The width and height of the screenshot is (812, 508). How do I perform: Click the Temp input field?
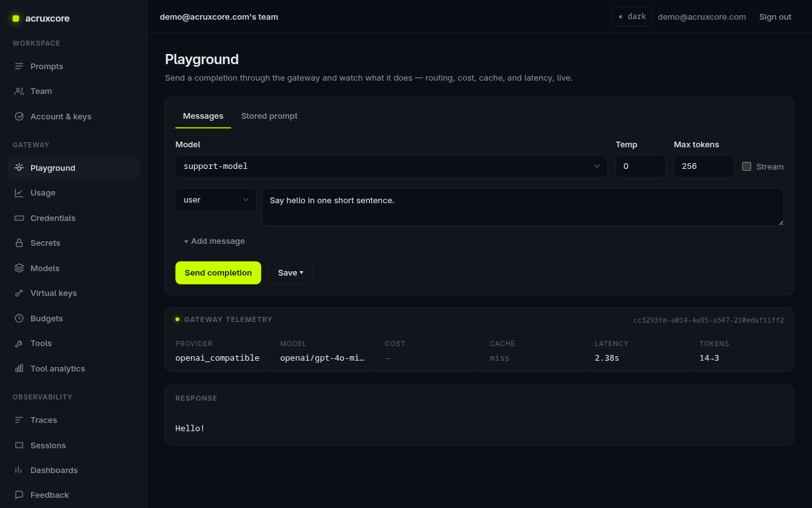coord(641,166)
